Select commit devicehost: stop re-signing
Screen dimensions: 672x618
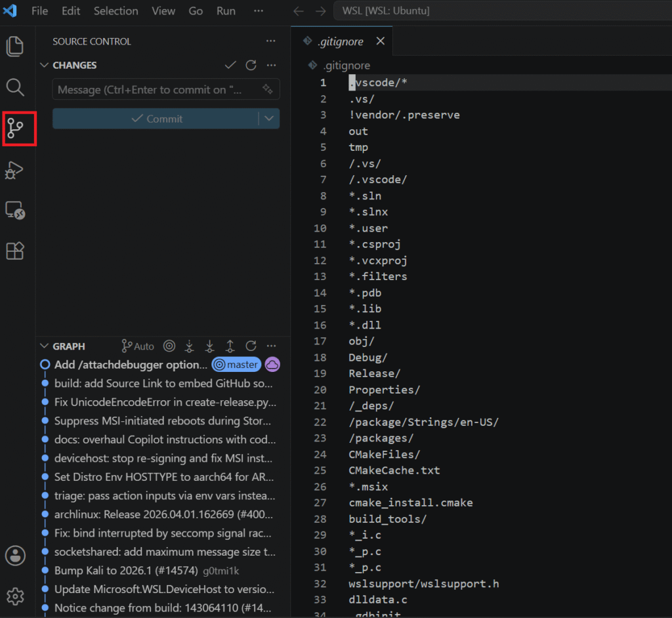163,458
